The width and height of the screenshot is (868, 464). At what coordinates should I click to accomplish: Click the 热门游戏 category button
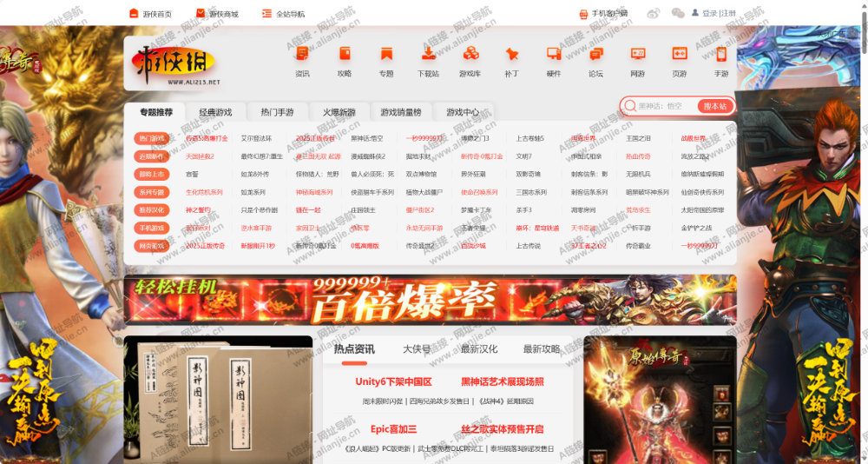pos(152,138)
